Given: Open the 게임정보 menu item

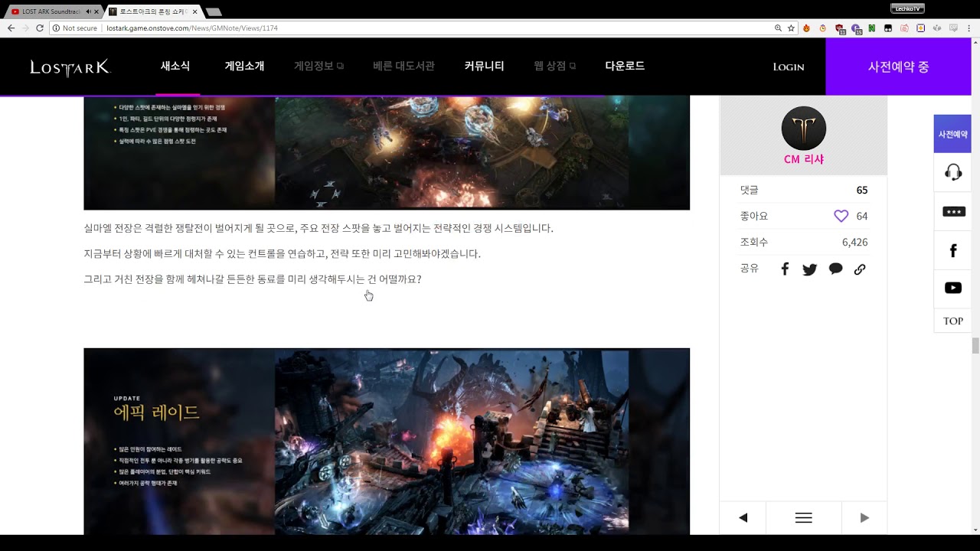Looking at the screenshot, I should coord(318,66).
